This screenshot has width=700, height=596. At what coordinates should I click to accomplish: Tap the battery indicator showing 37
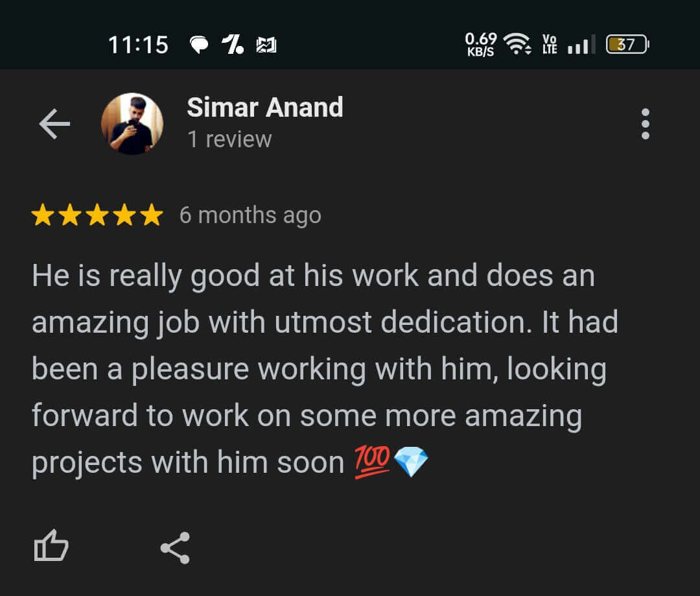627,44
